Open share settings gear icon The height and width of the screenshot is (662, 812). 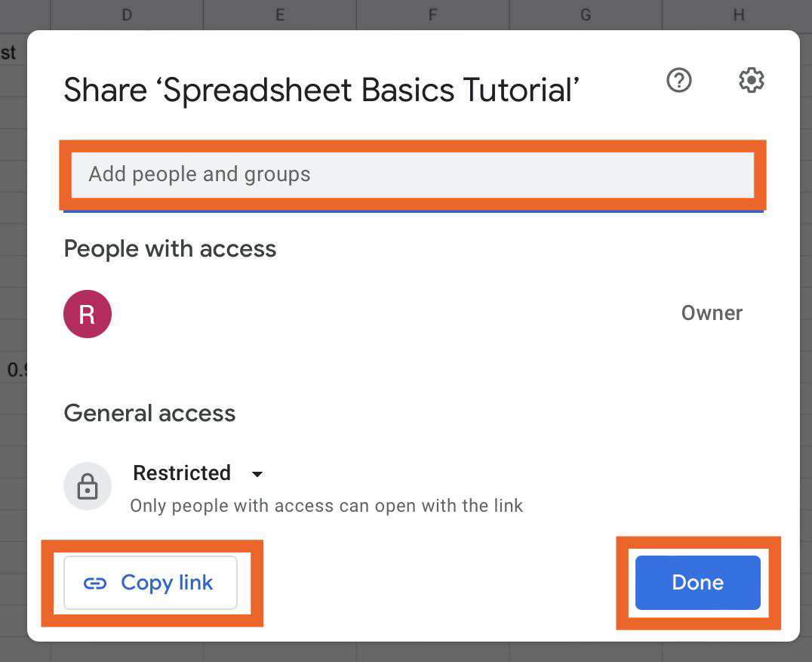(x=751, y=80)
